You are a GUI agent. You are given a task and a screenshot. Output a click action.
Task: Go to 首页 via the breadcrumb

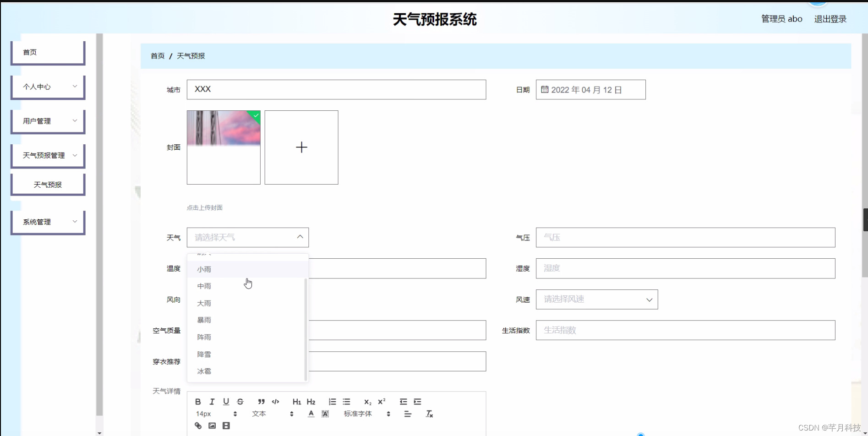click(x=157, y=55)
